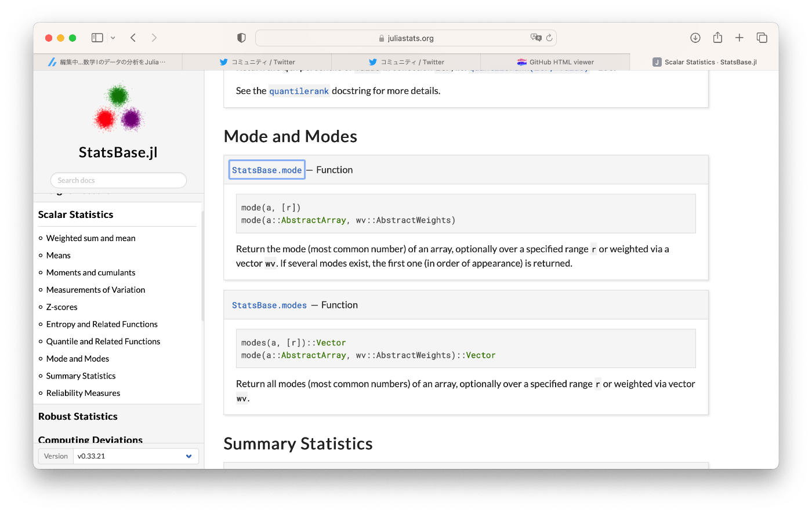Go back to the previous page
The width and height of the screenshot is (812, 513).
(x=133, y=38)
